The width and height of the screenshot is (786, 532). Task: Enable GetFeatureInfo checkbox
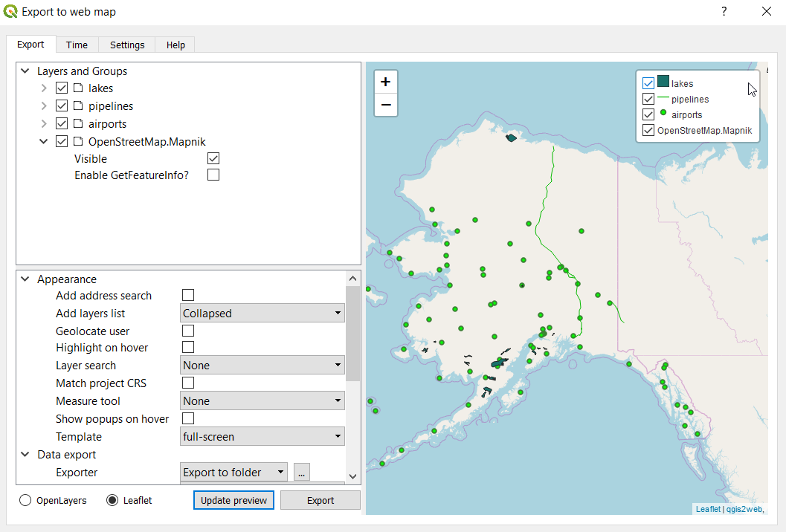coord(213,175)
